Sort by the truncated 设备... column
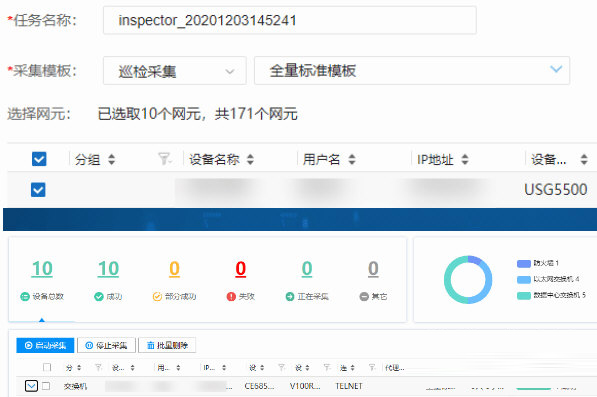Viewport: 597px width, 397px height. [584, 159]
